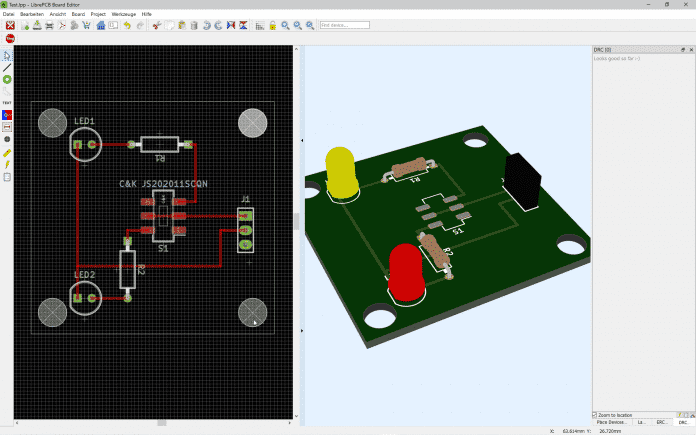Viewport: 696px width, 435px height.
Task: Click the red Stop button
Action: tap(9, 38)
